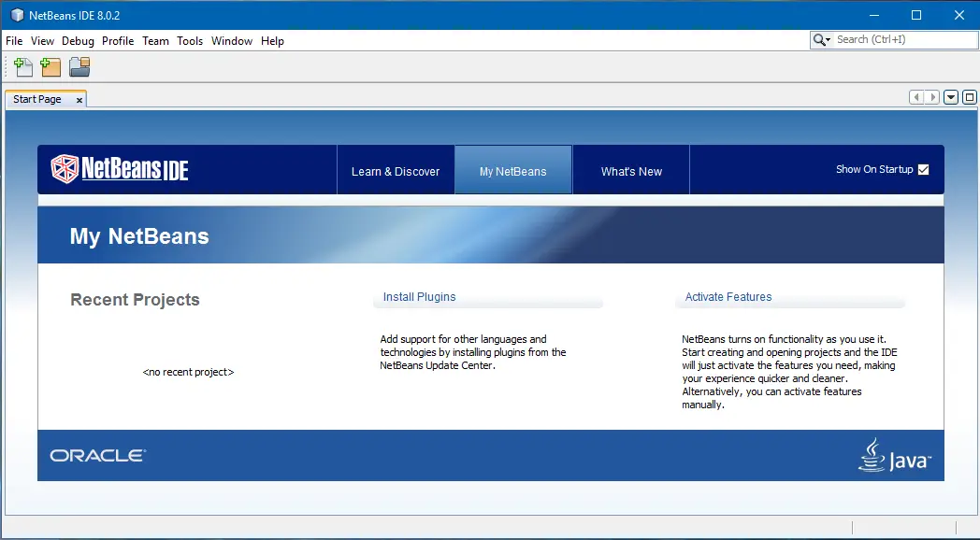Switch to the What's New tab

click(x=631, y=170)
